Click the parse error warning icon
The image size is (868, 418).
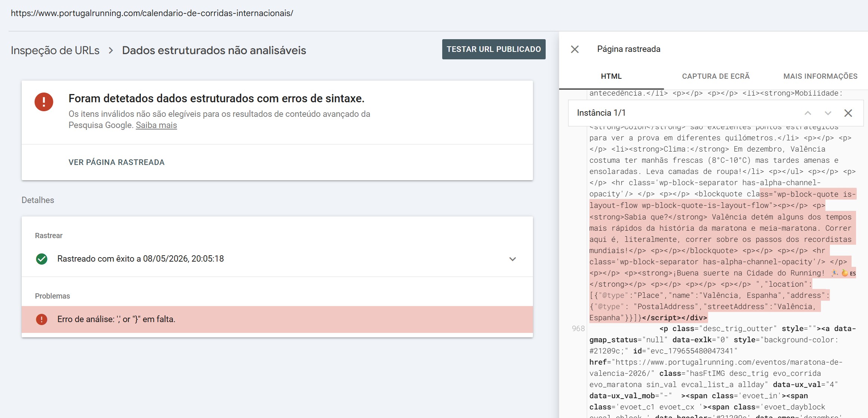41,319
